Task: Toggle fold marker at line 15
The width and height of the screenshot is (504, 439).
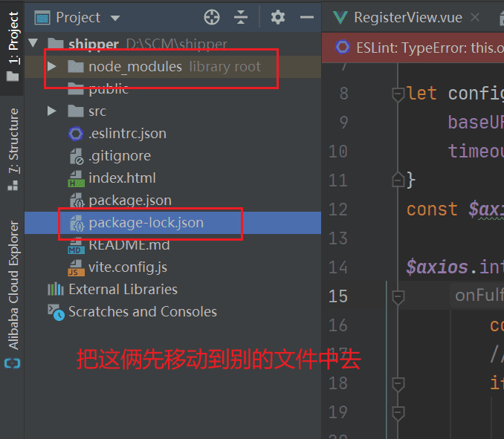Action: tap(398, 296)
